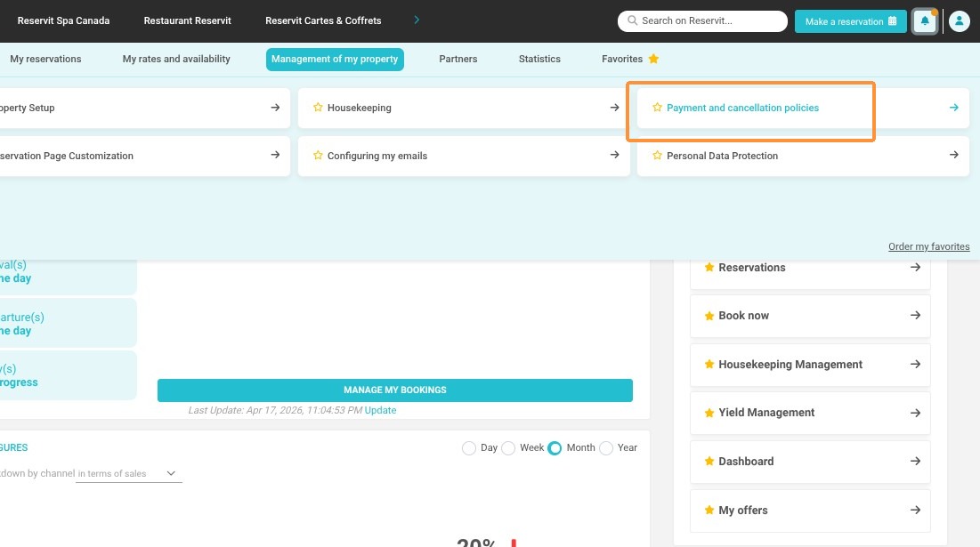Switch to Reservit Spa Canada property
Screen dimensions: 980x547
tap(63, 20)
